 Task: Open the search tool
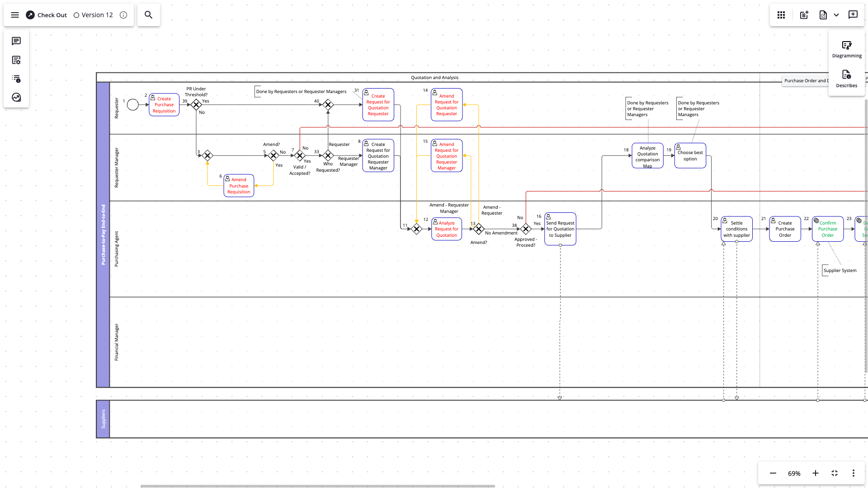click(x=148, y=14)
